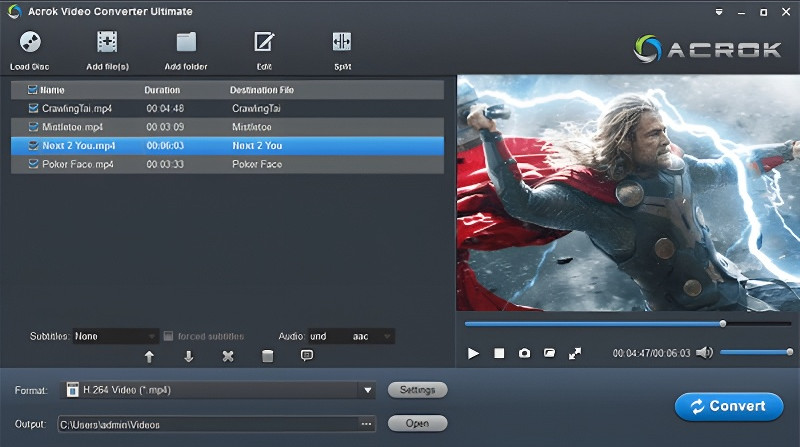Image resolution: width=800 pixels, height=447 pixels.
Task: Select the CrawlingTai.mp4 row name
Action: [77, 108]
